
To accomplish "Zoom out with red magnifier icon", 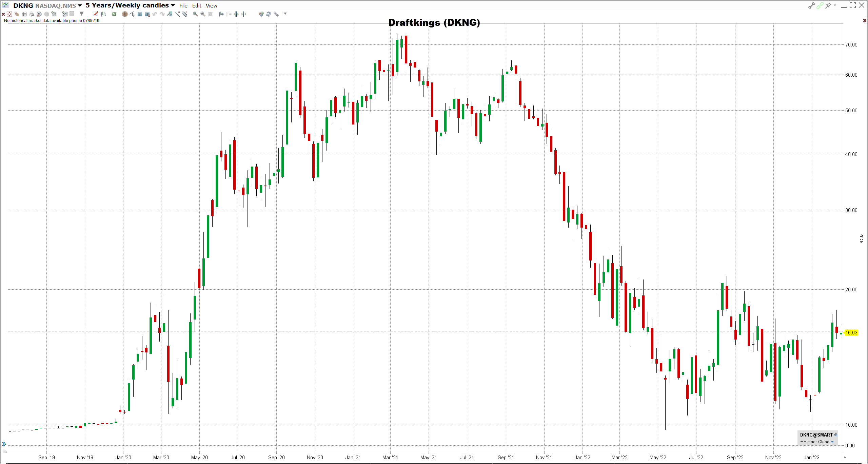I will 203,14.
